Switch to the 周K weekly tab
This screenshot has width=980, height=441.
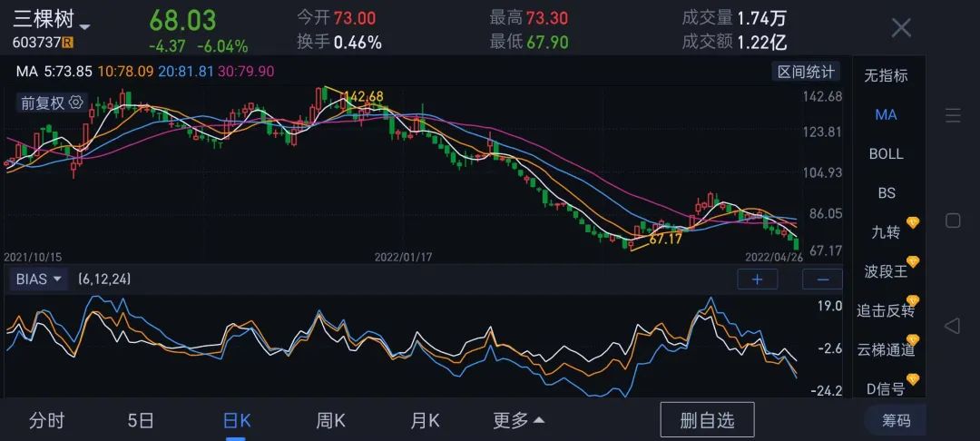click(x=330, y=420)
